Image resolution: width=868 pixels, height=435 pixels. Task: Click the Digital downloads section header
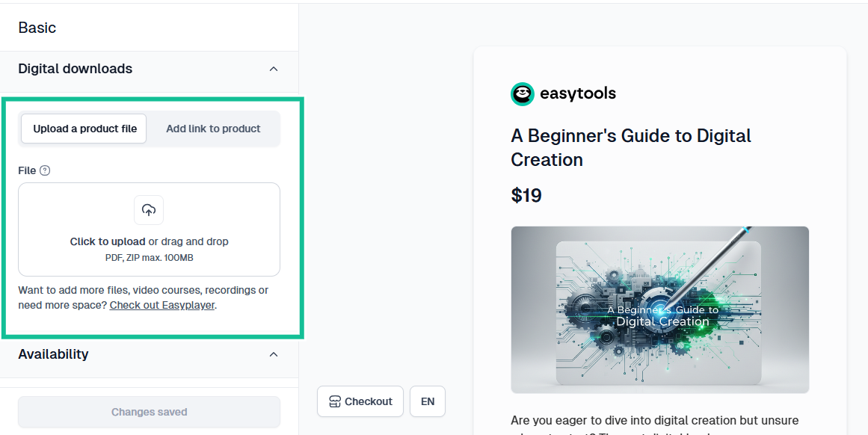pos(75,68)
